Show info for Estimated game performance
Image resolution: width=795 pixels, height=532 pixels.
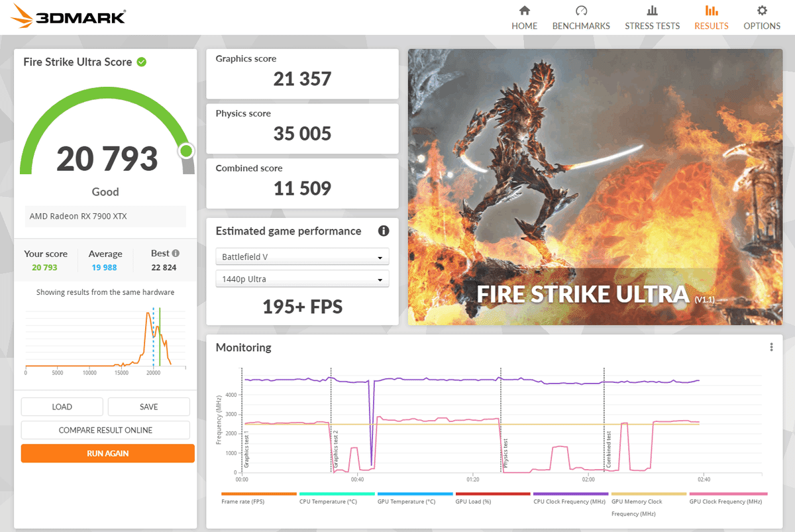click(x=383, y=231)
